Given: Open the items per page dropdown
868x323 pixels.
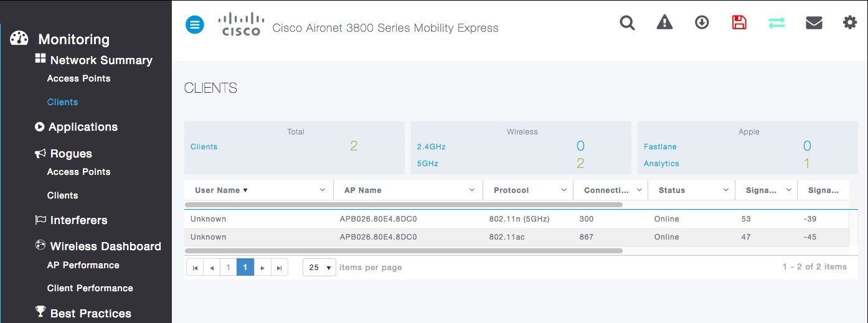Looking at the screenshot, I should click(x=319, y=268).
